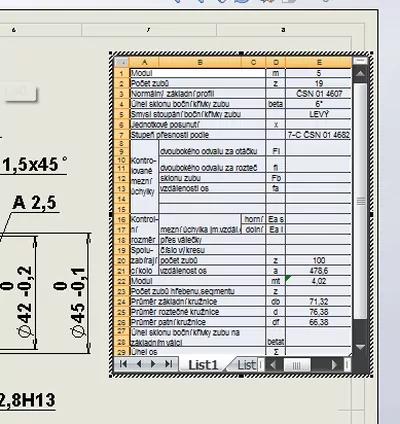Click the 'sklonu zubu' cell
This screenshot has height=424, width=400.
coord(212,178)
